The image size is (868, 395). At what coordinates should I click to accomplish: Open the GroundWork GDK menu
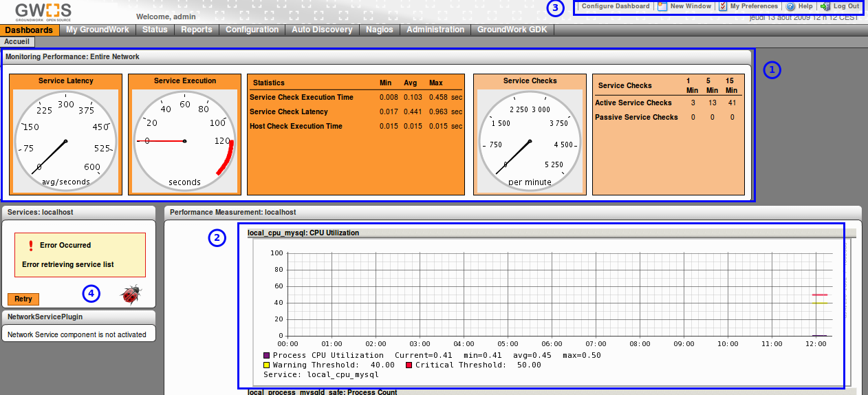(512, 30)
